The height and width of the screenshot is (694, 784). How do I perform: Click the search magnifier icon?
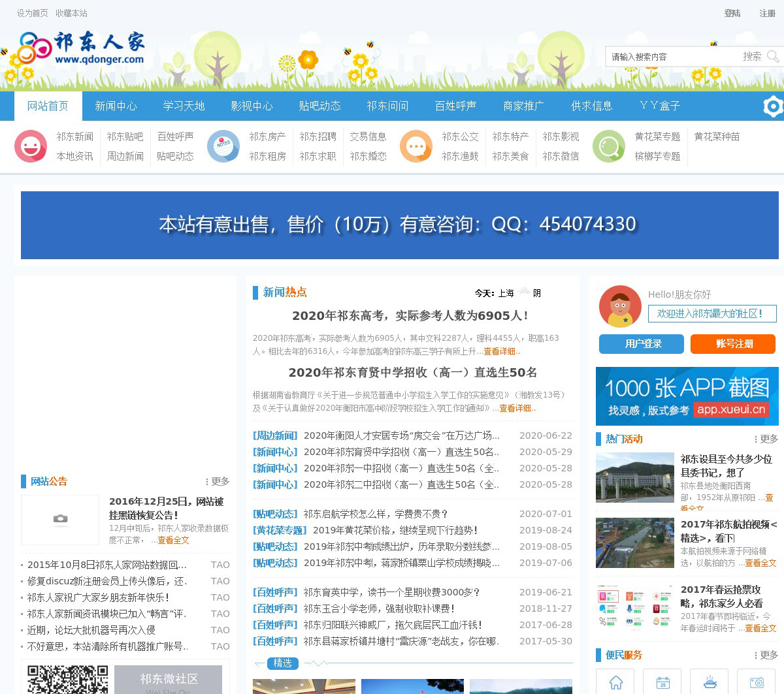[773, 57]
